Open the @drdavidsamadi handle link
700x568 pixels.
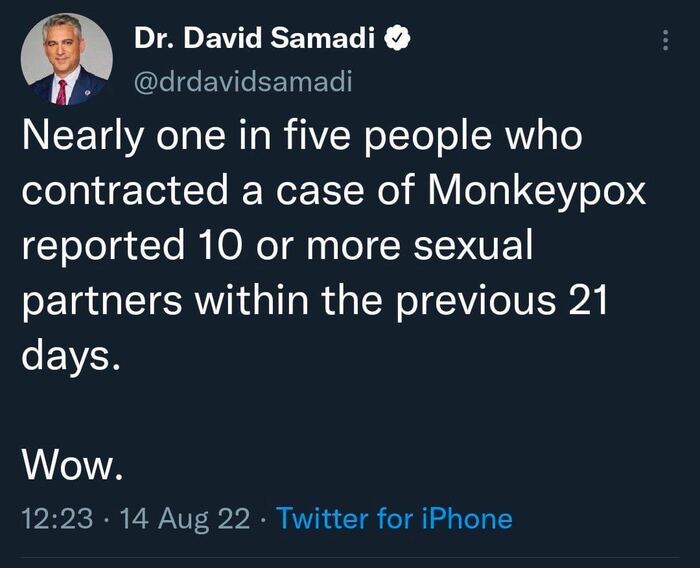tap(242, 82)
